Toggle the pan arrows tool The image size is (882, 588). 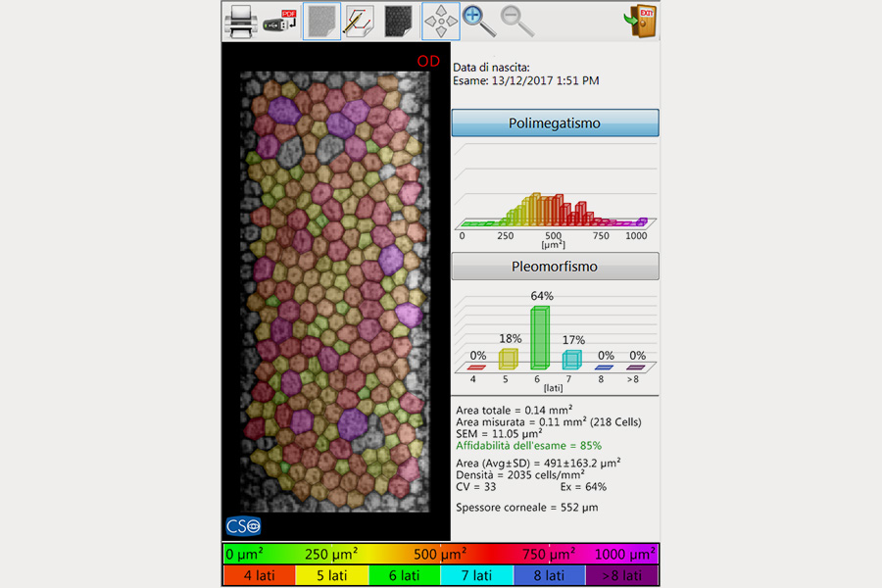coord(441,22)
